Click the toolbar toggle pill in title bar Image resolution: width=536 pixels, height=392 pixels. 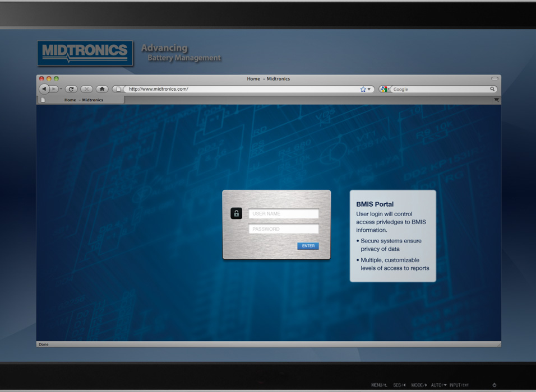coord(495,78)
